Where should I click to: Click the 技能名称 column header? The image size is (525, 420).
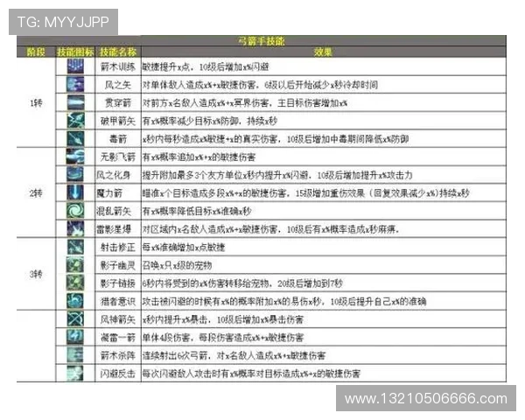tap(118, 52)
